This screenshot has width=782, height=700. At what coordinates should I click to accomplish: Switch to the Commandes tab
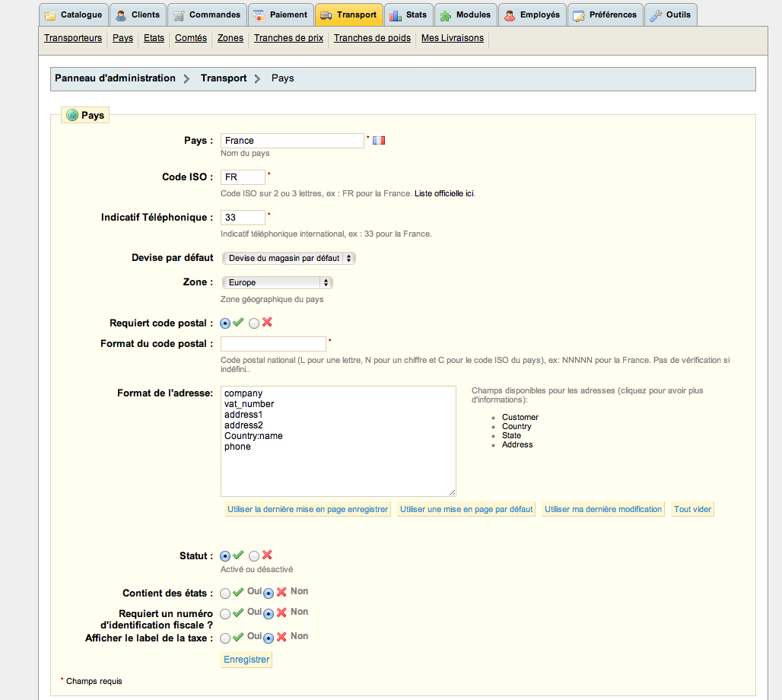coord(207,15)
